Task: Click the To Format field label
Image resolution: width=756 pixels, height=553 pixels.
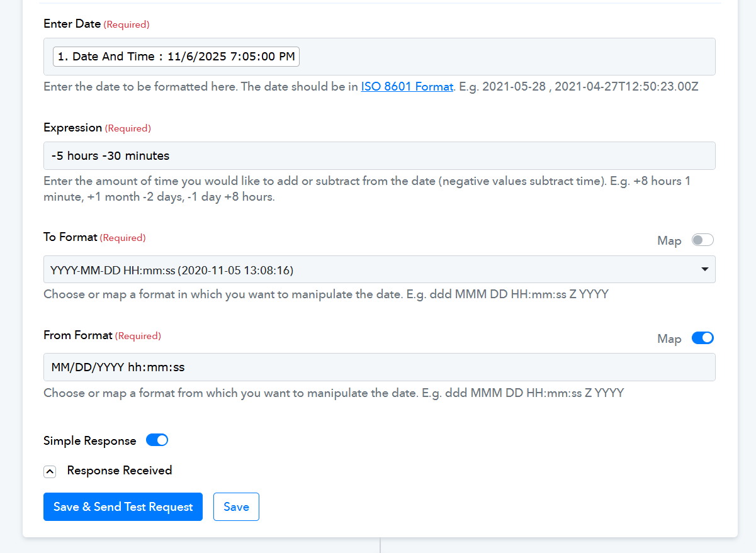Action: tap(71, 237)
